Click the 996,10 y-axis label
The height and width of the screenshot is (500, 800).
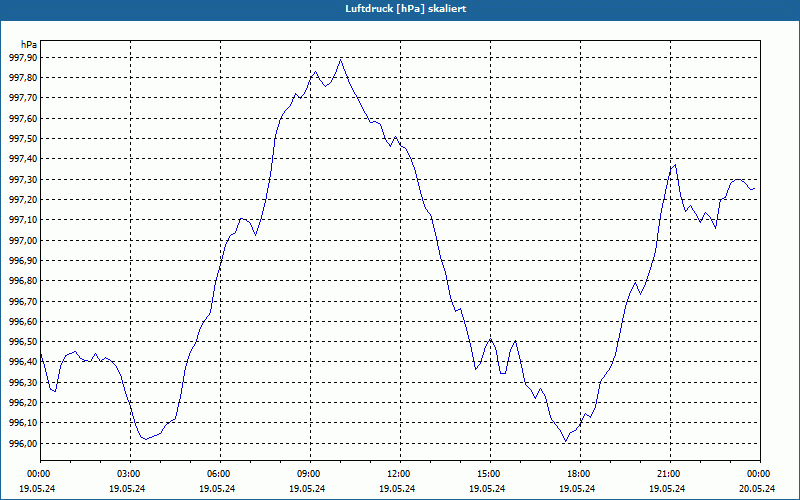[23, 423]
